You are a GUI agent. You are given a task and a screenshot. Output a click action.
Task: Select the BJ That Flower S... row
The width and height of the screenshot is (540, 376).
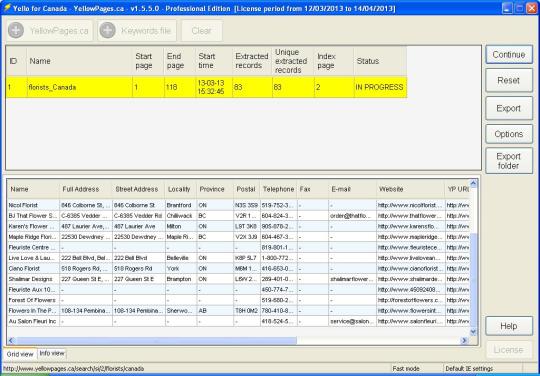(238, 216)
